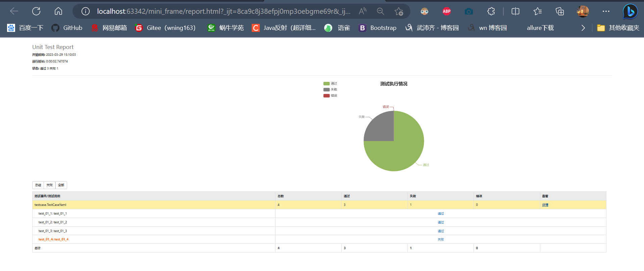Open the 蜗牛学苑 bookmark
The height and width of the screenshot is (271, 644).
click(226, 28)
